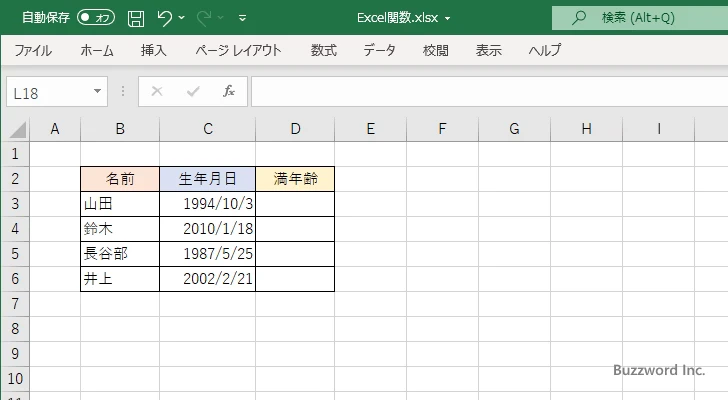The width and height of the screenshot is (728, 400).
Task: Select column A header
Action: tap(55, 129)
